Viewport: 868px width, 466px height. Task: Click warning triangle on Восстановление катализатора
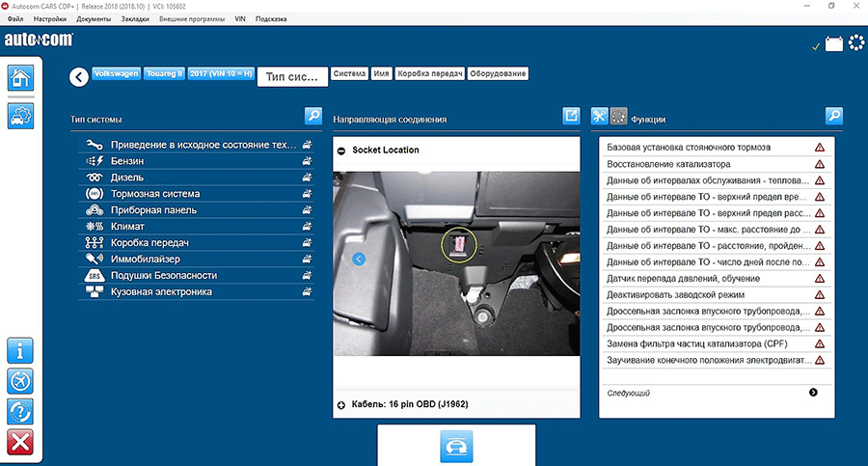click(819, 164)
